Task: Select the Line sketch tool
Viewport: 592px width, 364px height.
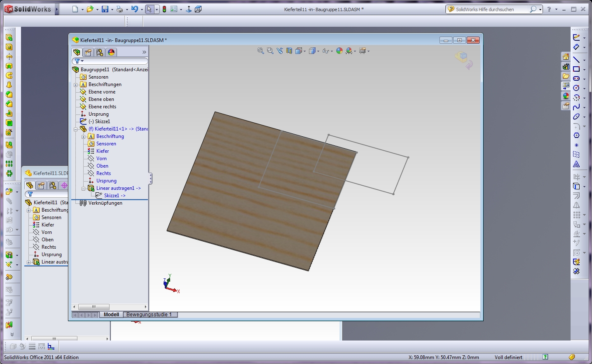Action: tap(576, 60)
